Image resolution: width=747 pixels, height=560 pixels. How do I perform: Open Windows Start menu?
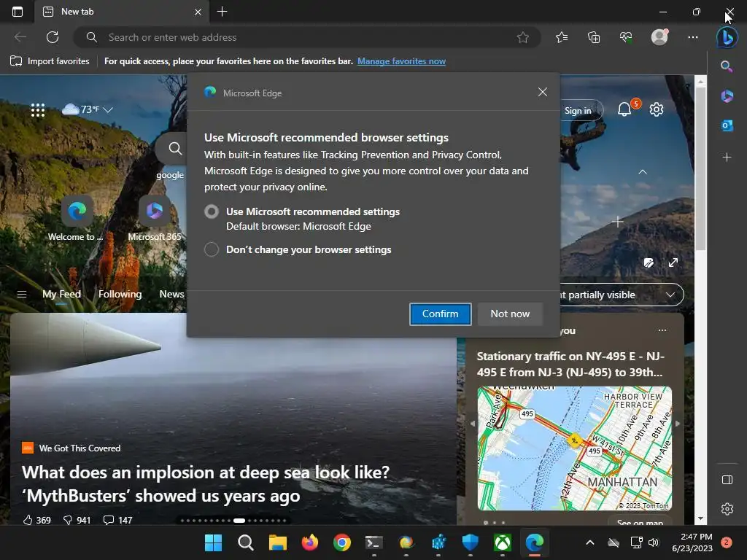(213, 542)
